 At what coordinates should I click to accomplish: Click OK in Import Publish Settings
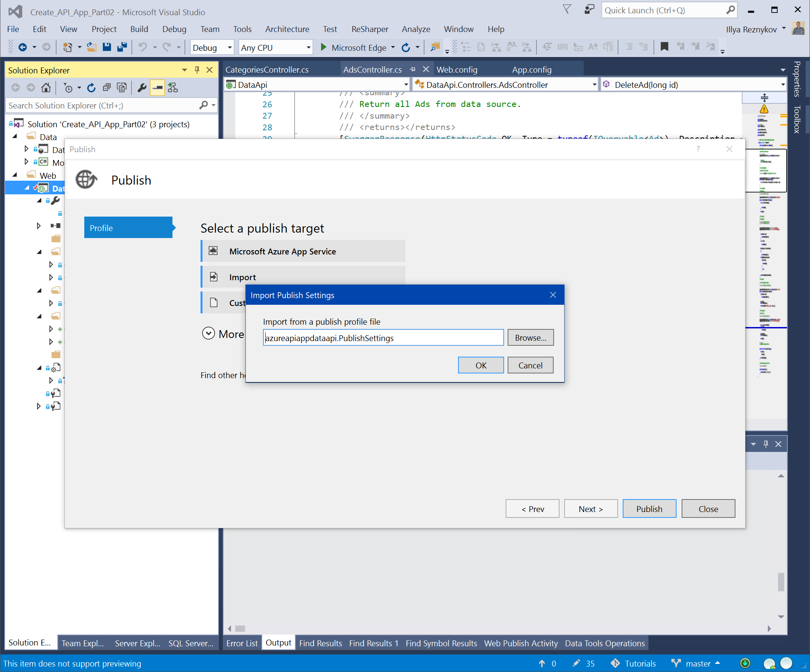pos(481,365)
